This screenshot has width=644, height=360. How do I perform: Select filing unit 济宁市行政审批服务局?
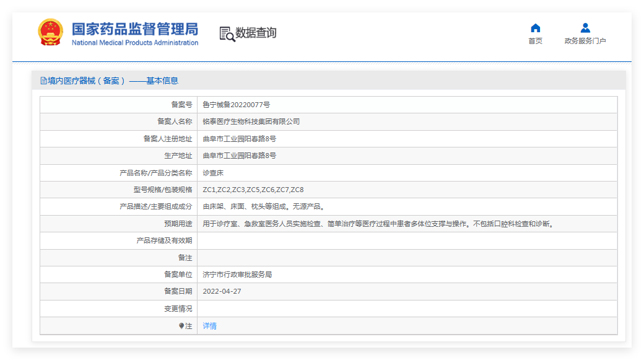[x=237, y=274]
